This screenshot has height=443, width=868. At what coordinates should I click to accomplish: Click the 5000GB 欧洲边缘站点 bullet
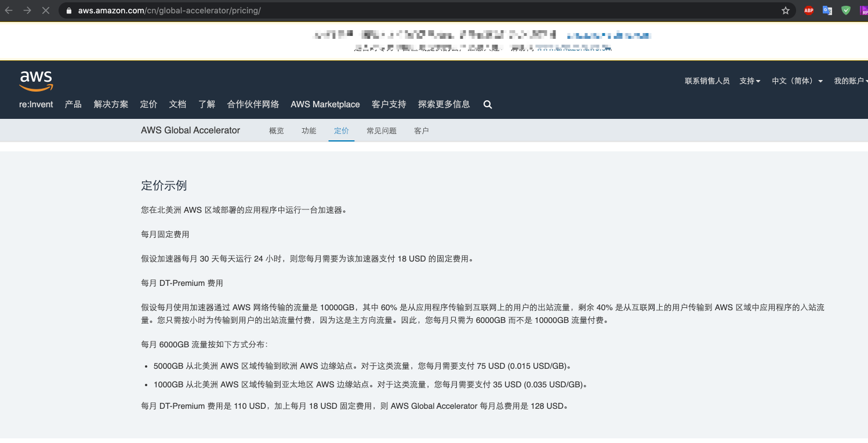[x=363, y=366]
